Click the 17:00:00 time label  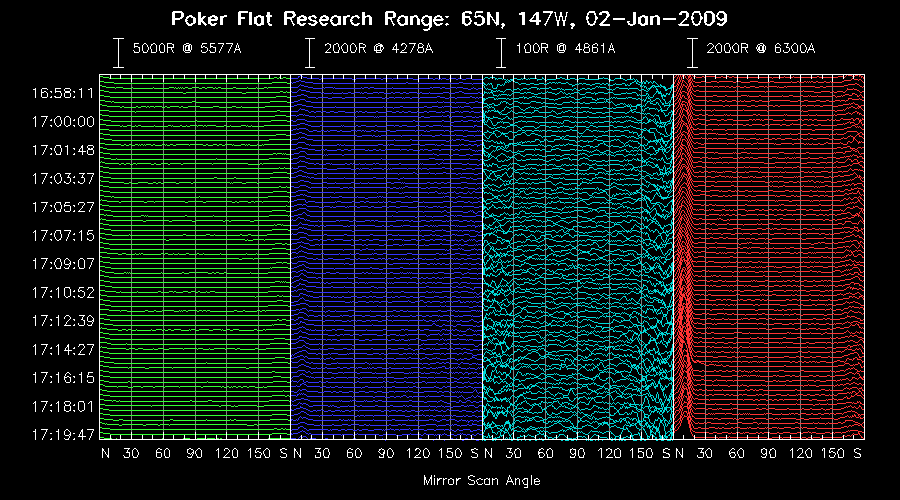pos(63,122)
